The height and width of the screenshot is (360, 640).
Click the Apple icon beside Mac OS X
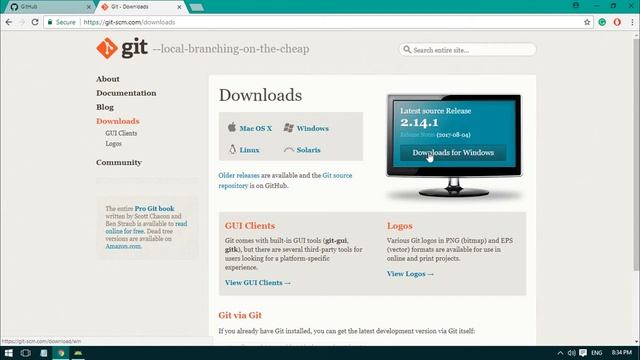click(x=232, y=127)
